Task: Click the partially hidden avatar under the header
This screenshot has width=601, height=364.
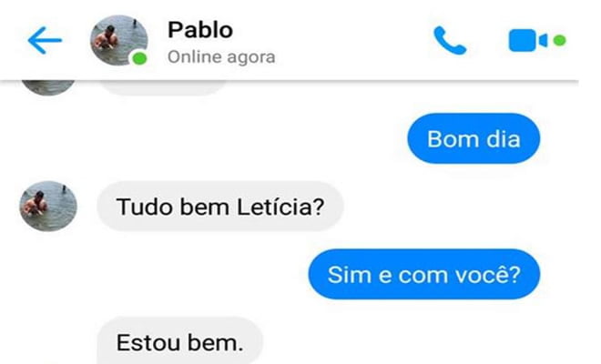Action: 48,87
